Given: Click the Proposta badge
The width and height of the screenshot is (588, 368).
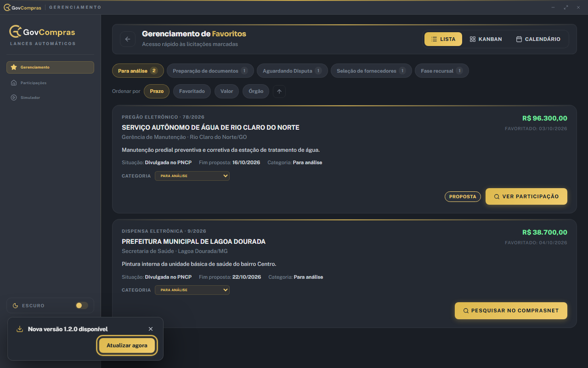Looking at the screenshot, I should click(x=463, y=196).
